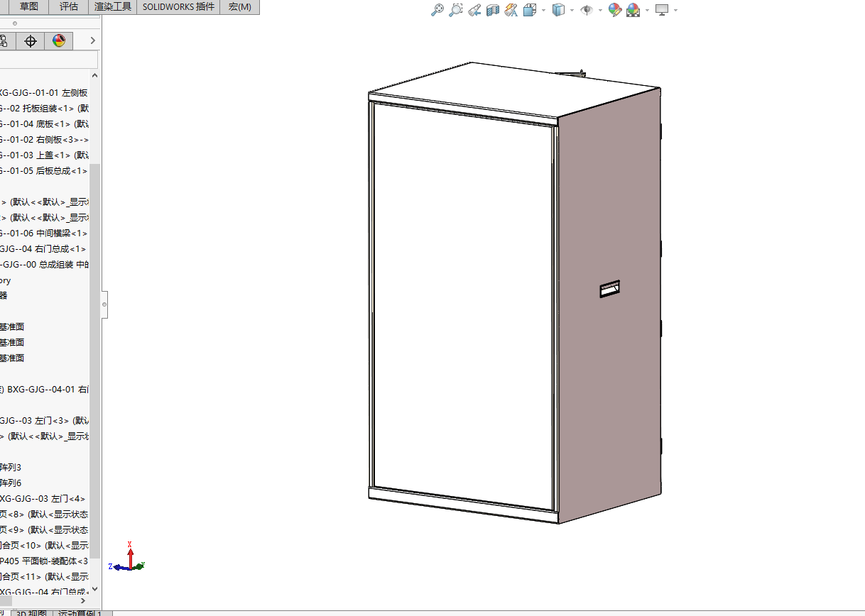Select the 01-04 底板<1> component

click(x=45, y=124)
